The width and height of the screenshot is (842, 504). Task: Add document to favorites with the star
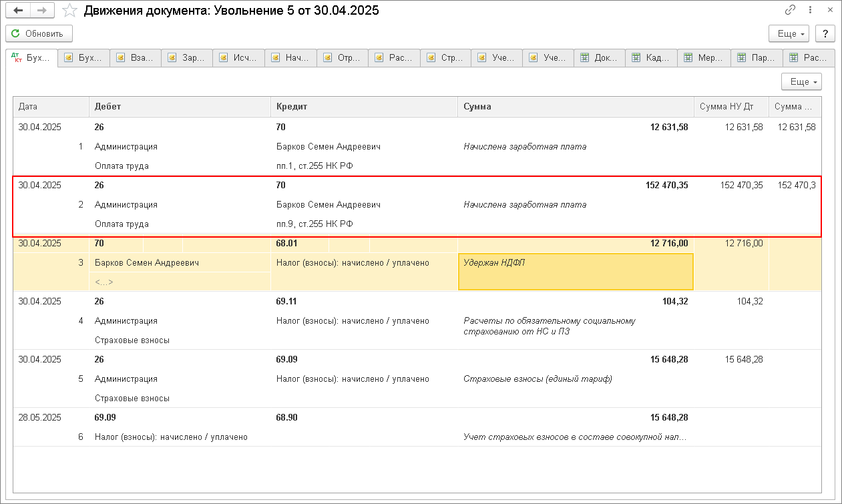(x=69, y=11)
